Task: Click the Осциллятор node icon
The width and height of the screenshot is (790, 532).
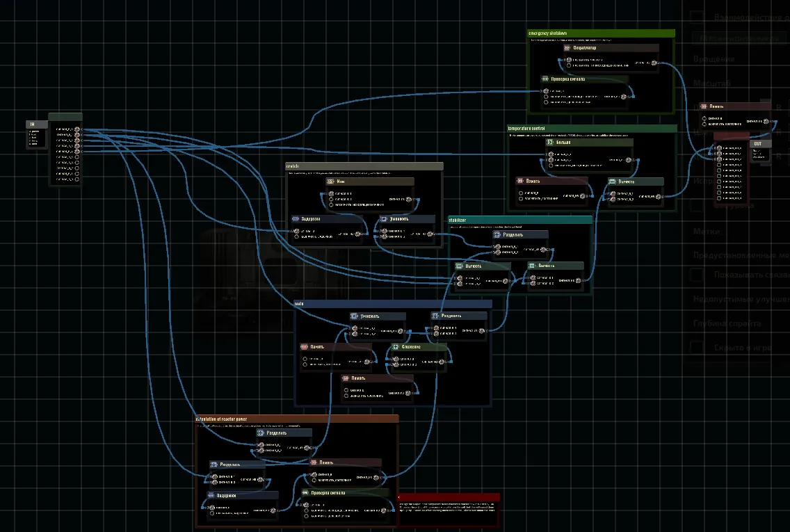Action: (x=567, y=48)
